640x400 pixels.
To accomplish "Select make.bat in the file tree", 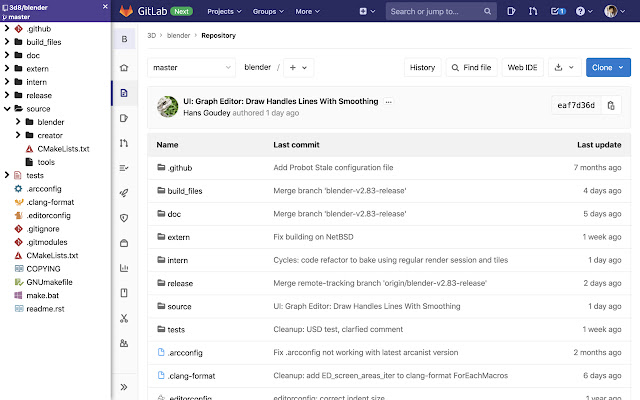I will (x=42, y=296).
